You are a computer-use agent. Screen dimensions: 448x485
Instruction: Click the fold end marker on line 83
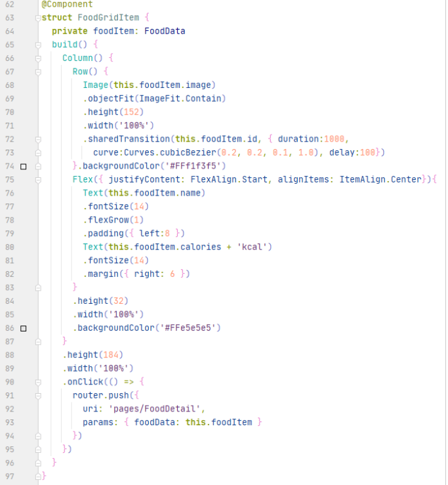tap(37, 287)
